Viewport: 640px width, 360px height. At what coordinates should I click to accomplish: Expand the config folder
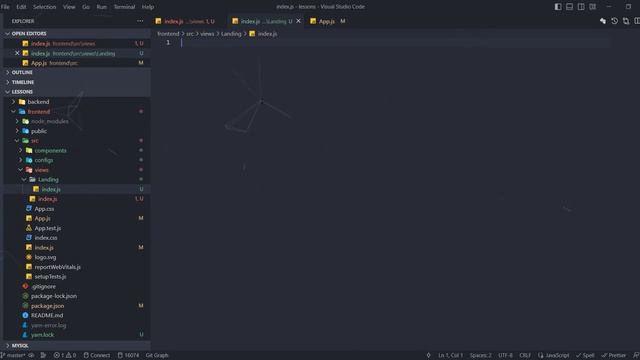point(77,160)
